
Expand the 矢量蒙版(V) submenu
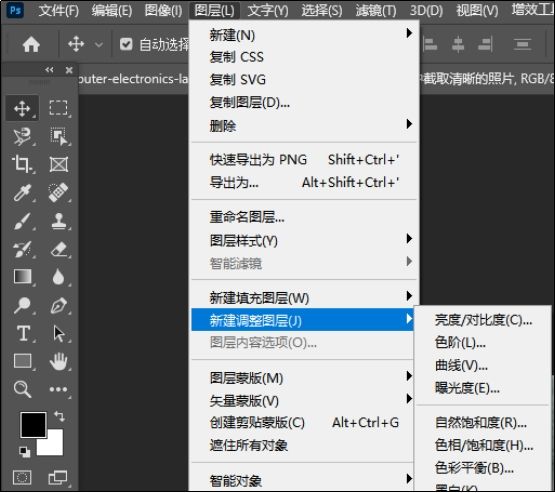click(x=303, y=400)
